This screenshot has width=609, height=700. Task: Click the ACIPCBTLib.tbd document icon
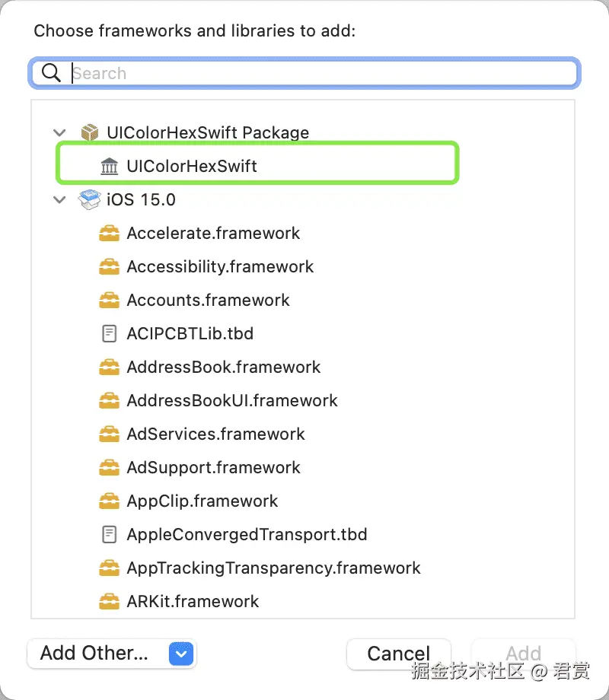110,333
